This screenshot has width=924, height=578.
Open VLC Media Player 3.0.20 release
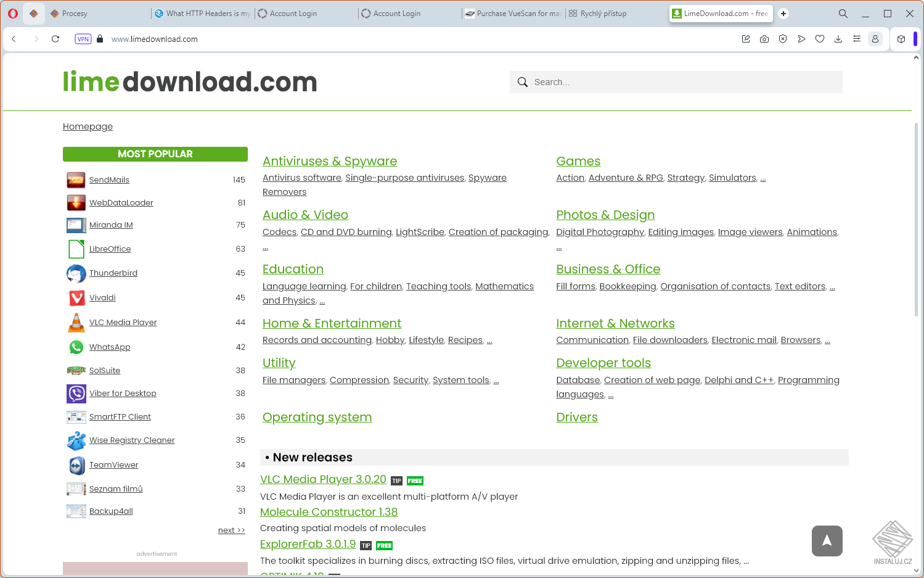click(x=323, y=479)
